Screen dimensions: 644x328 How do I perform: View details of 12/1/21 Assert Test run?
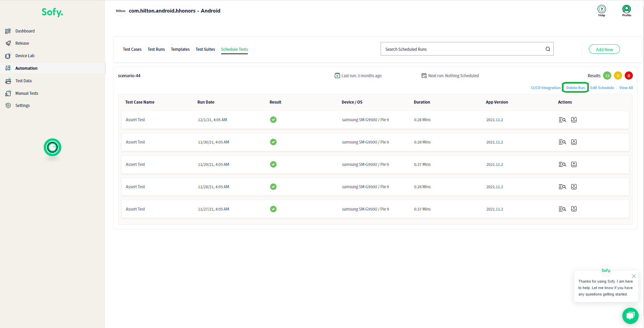(562, 120)
